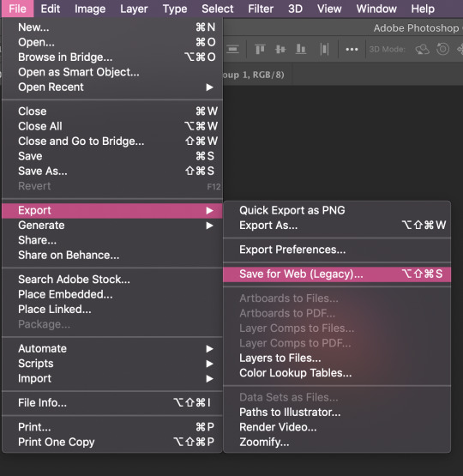Select Quick Export as PNG
Viewport: 463px width, 476px height.
337,210
